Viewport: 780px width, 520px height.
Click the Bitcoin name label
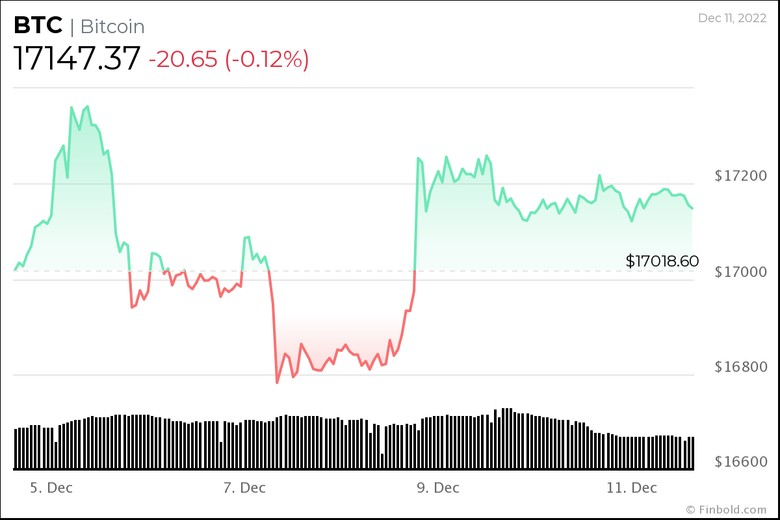pyautogui.click(x=112, y=26)
